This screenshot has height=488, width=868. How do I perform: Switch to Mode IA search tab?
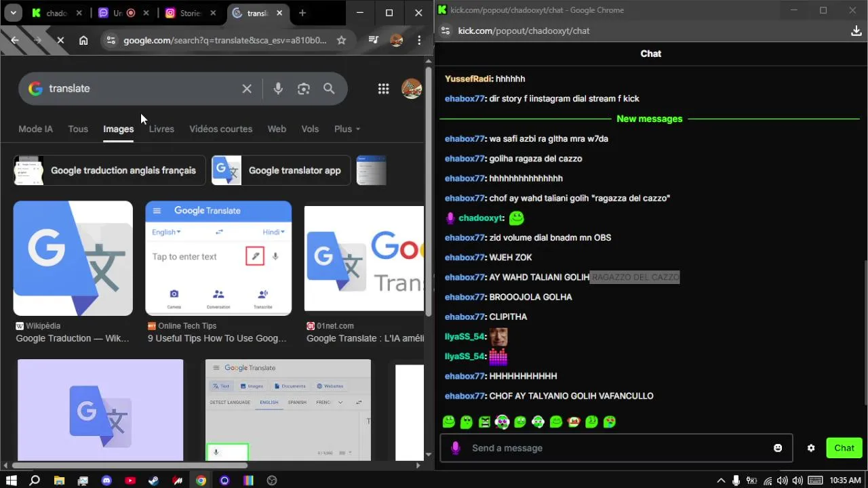pyautogui.click(x=35, y=129)
